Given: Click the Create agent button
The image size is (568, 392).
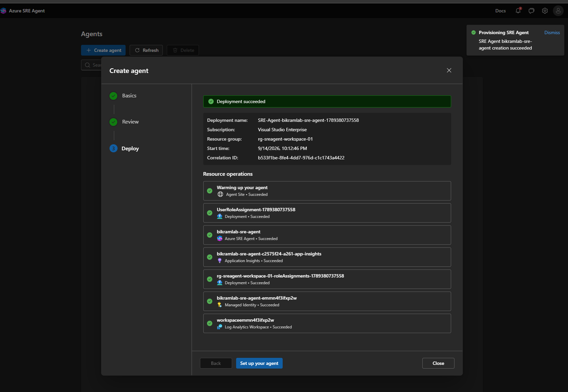Looking at the screenshot, I should click(x=103, y=50).
